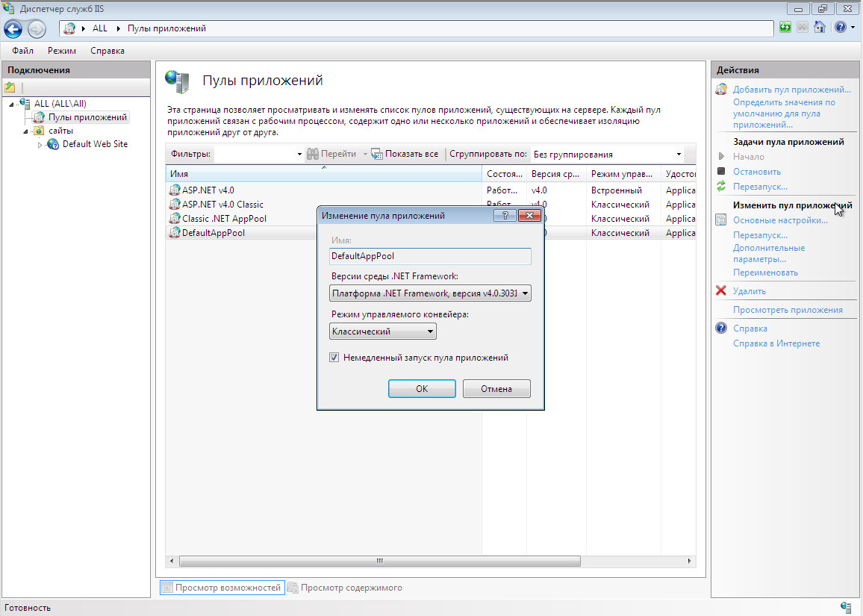Screen dimensions: 863x616
Task: Click the сайты folder icon in tree
Action: tap(39, 131)
